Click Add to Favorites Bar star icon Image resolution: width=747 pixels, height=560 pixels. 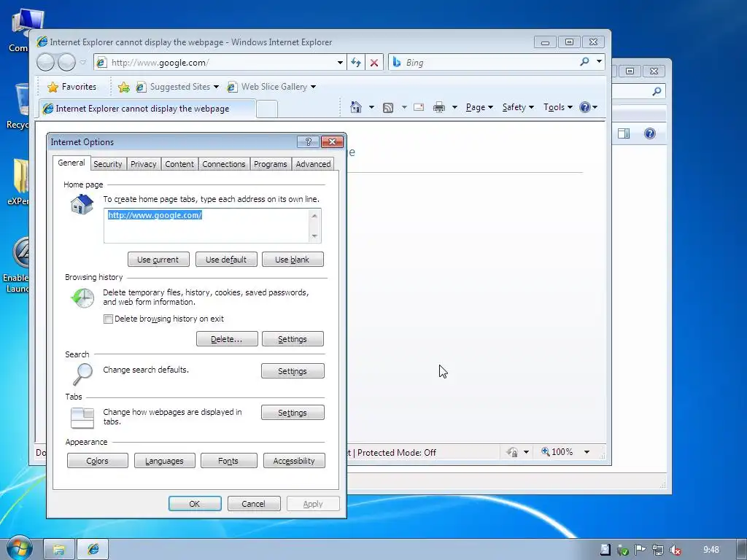click(x=124, y=87)
